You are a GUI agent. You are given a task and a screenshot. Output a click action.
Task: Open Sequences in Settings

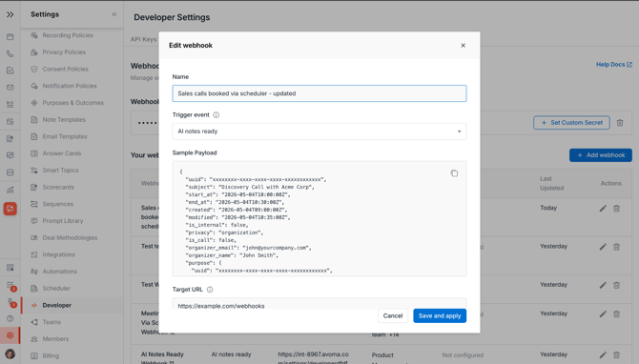coord(58,204)
